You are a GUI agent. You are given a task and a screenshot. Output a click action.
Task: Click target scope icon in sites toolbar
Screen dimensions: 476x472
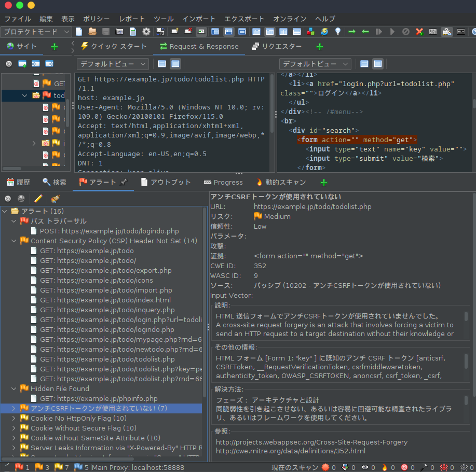pos(9,64)
